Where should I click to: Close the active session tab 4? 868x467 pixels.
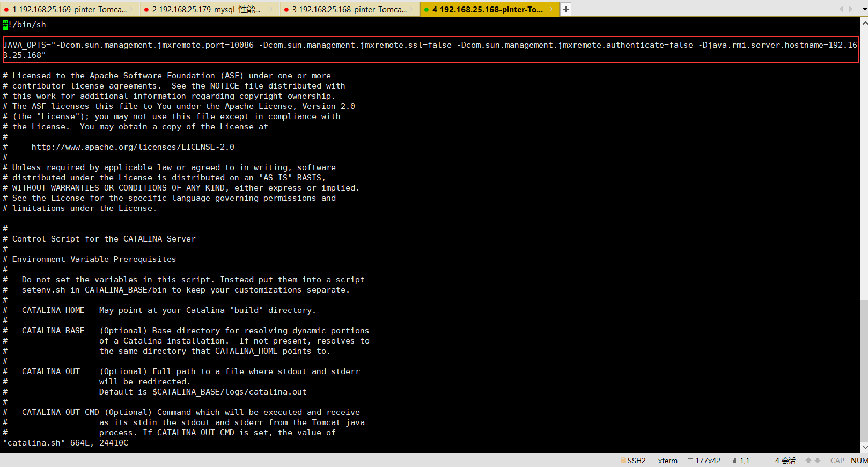pos(553,10)
